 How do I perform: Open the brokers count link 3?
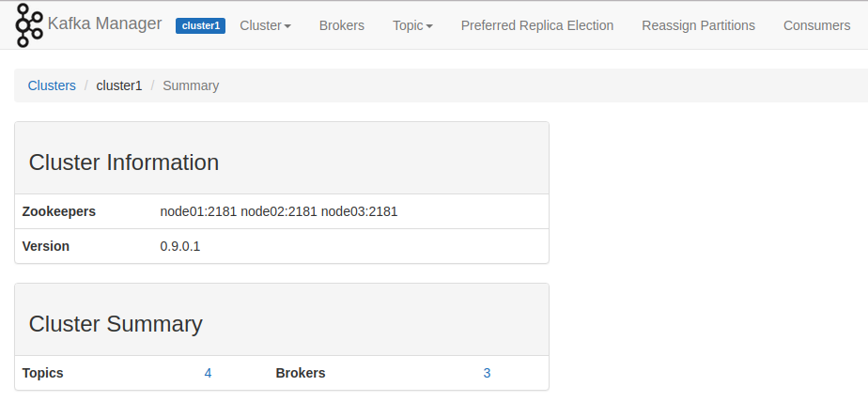pos(487,373)
